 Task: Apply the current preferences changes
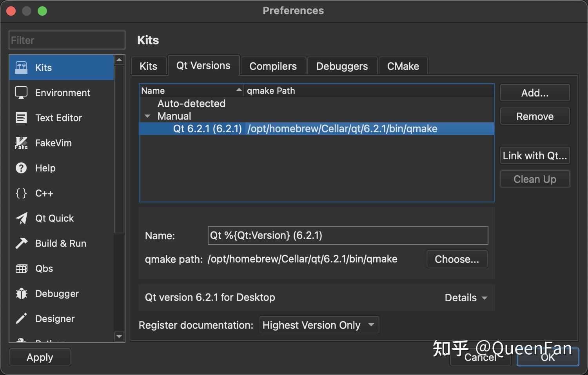tap(40, 357)
